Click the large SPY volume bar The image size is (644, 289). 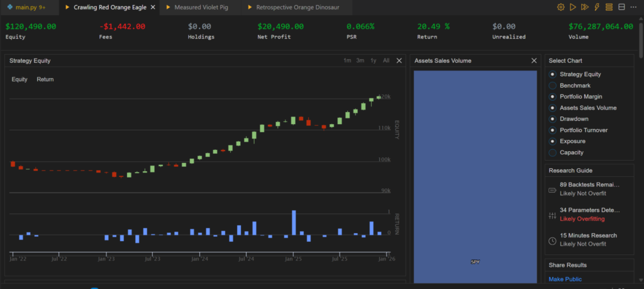[x=475, y=177]
